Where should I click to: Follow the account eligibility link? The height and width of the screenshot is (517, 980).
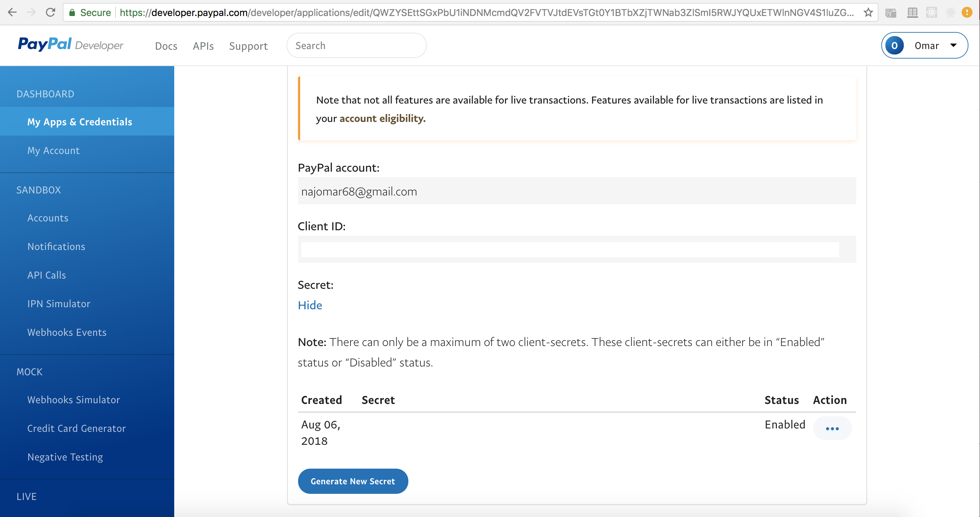click(382, 119)
